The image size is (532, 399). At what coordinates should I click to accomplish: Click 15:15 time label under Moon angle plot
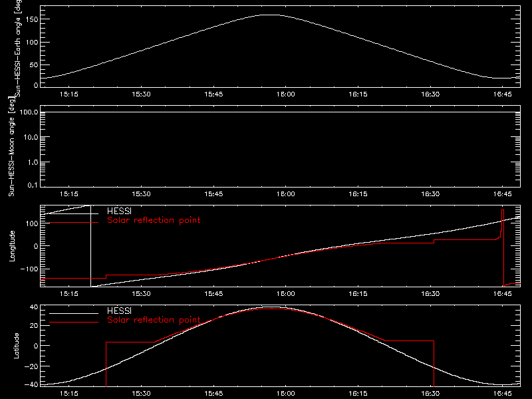pyautogui.click(x=69, y=194)
